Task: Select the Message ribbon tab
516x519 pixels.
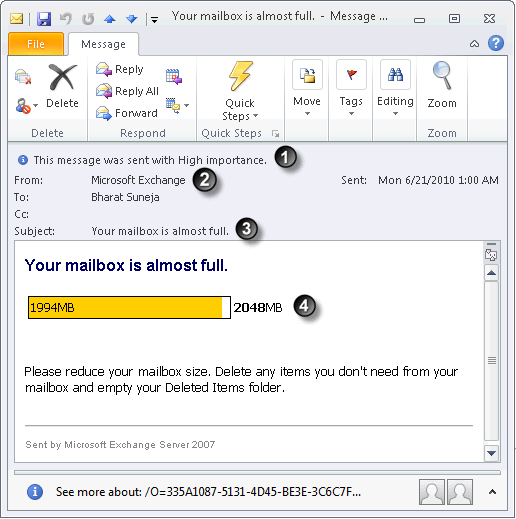Action: (x=103, y=44)
